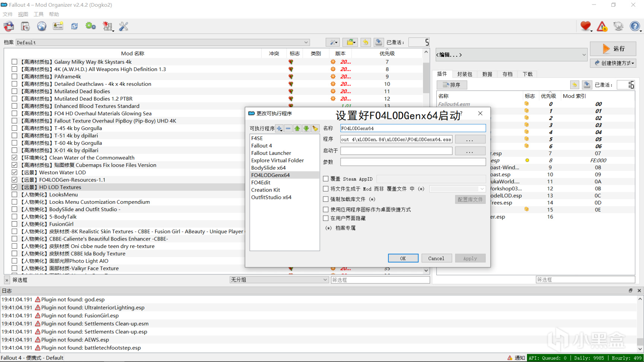Screen dimensions: 644x362
Task: Add executable with plus icon in dialog
Action: click(x=280, y=128)
